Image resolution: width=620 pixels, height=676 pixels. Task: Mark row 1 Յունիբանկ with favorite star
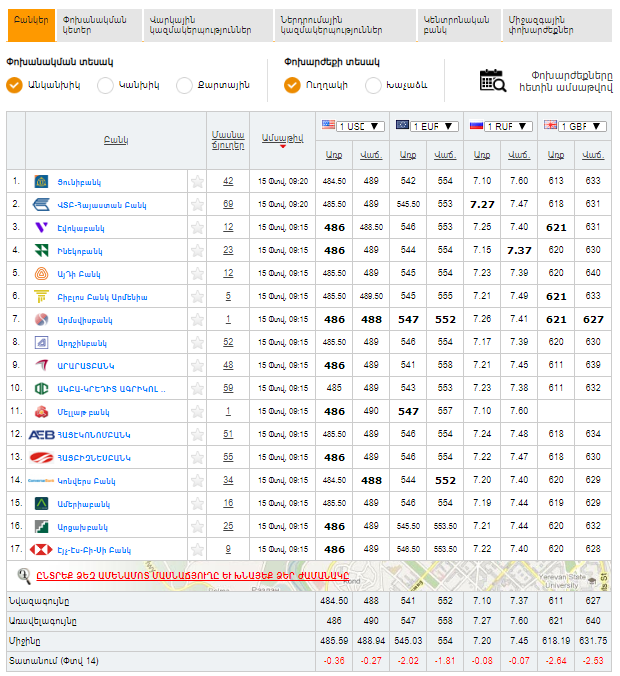(198, 182)
